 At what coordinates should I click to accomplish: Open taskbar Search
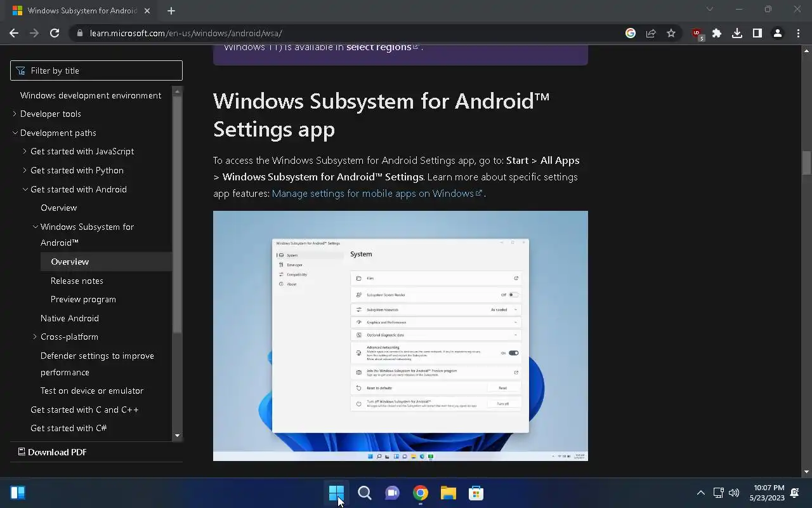click(x=364, y=493)
